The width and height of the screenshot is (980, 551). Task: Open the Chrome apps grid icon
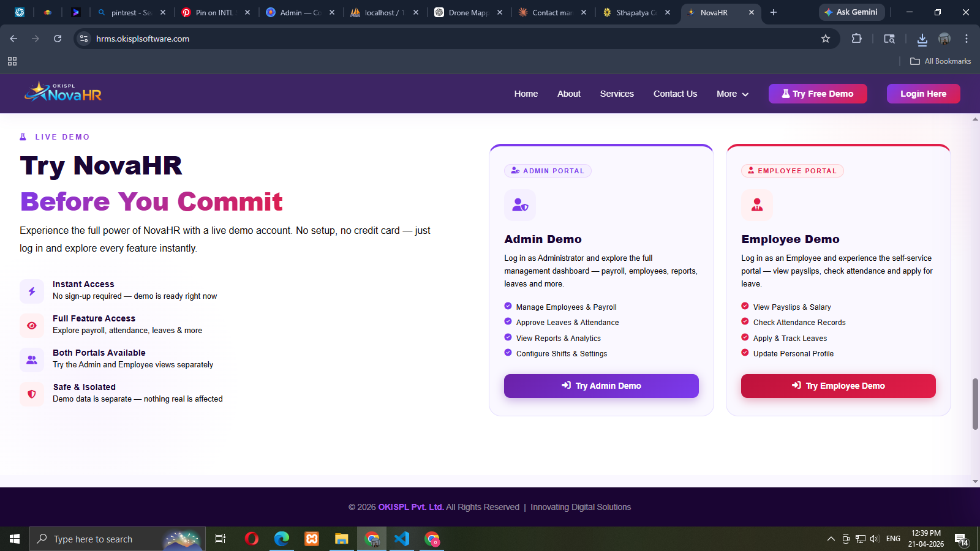click(12, 61)
